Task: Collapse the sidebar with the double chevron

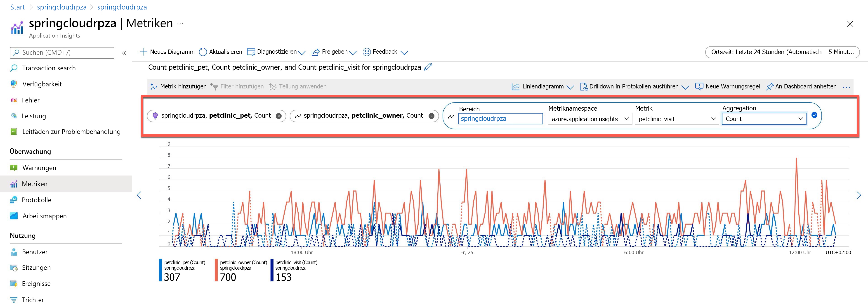Action: [124, 53]
